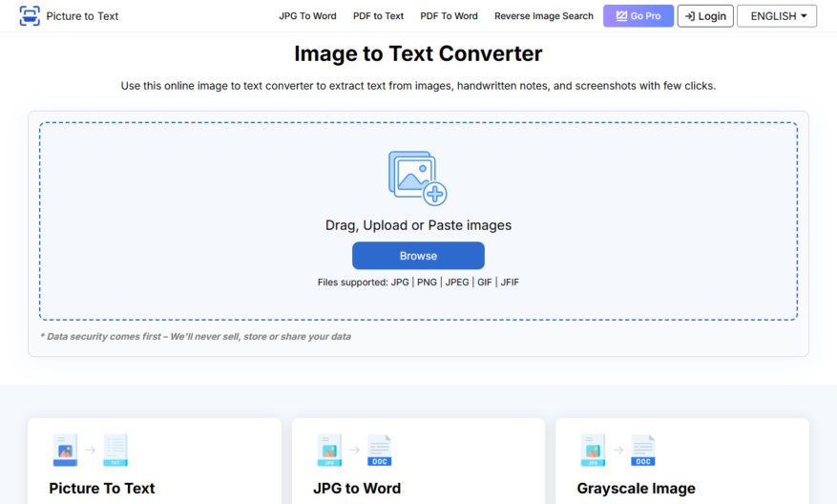This screenshot has width=837, height=504.
Task: Click the JPG to Word card icon
Action: tap(354, 451)
